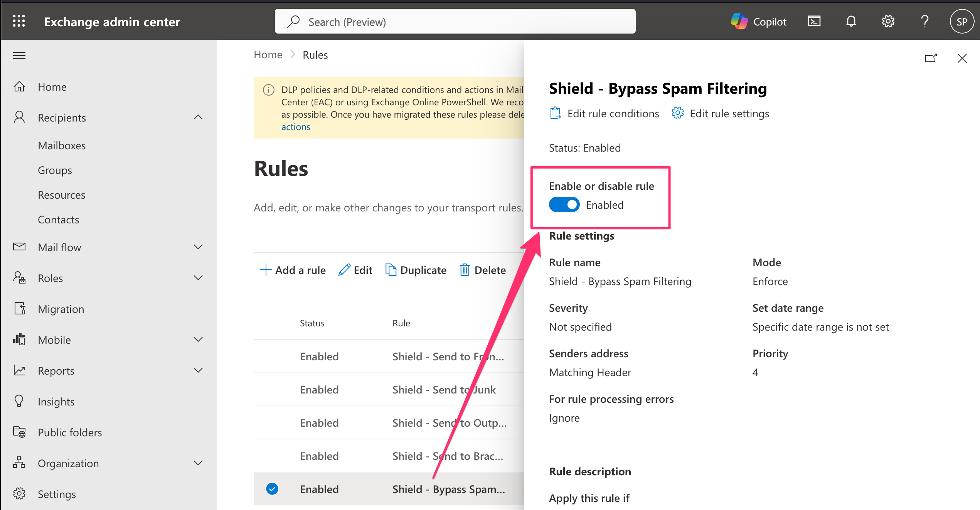Open the Cloud Shell terminal icon
Viewport: 980px width, 510px height.
tap(814, 21)
